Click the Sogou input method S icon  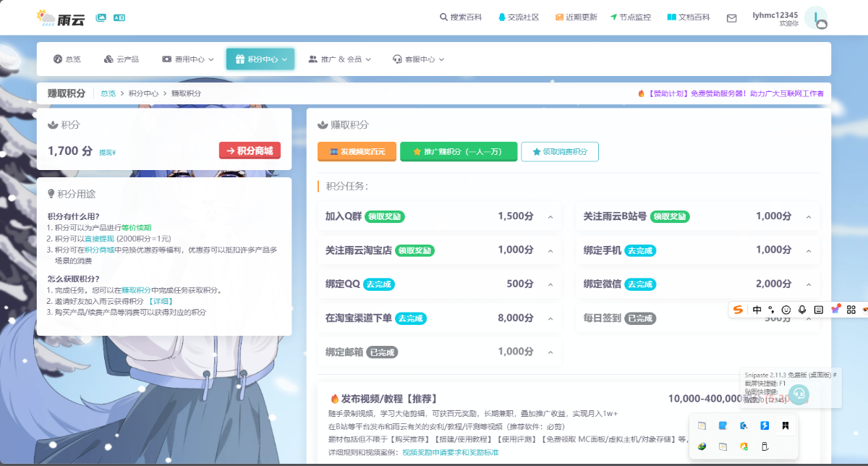click(x=738, y=310)
